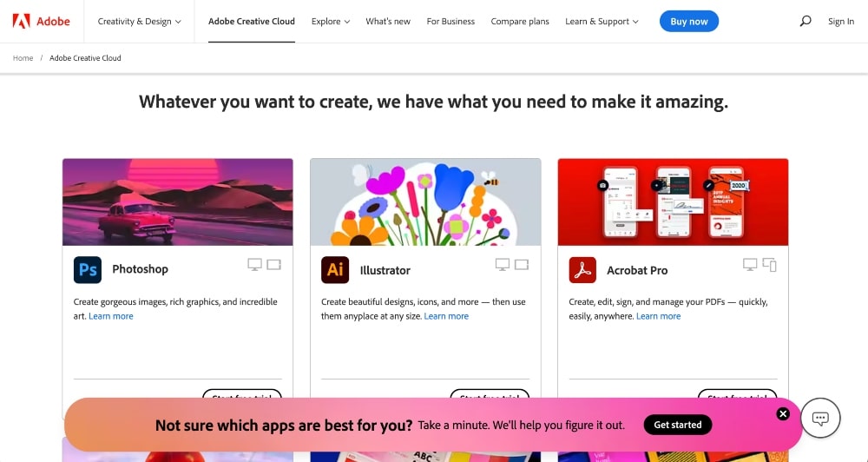868x462 pixels.
Task: Close the pink apps banner
Action: tap(783, 414)
